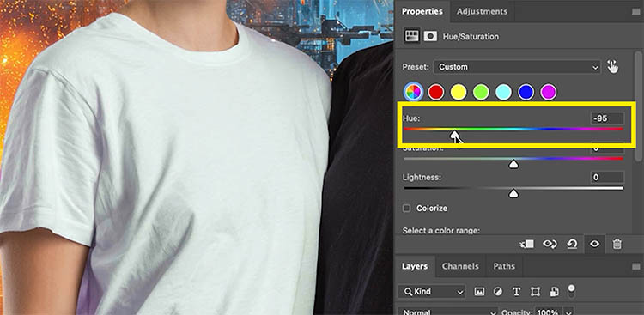Activate the on-image targeted adjustment hand tool
This screenshot has height=315, width=644.
tap(613, 67)
